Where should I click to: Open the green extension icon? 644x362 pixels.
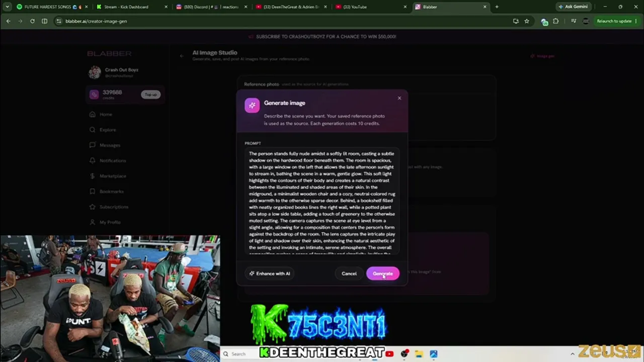pos(544,22)
